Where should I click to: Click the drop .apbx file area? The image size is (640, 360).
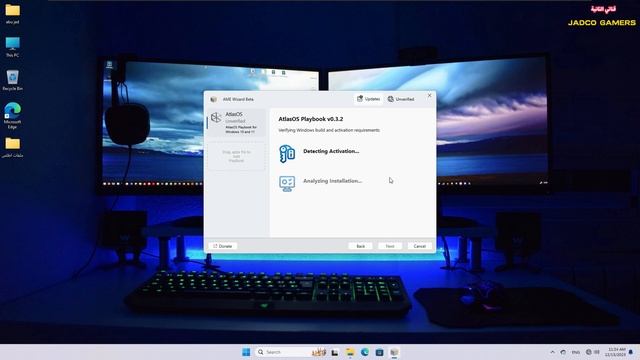tap(236, 156)
